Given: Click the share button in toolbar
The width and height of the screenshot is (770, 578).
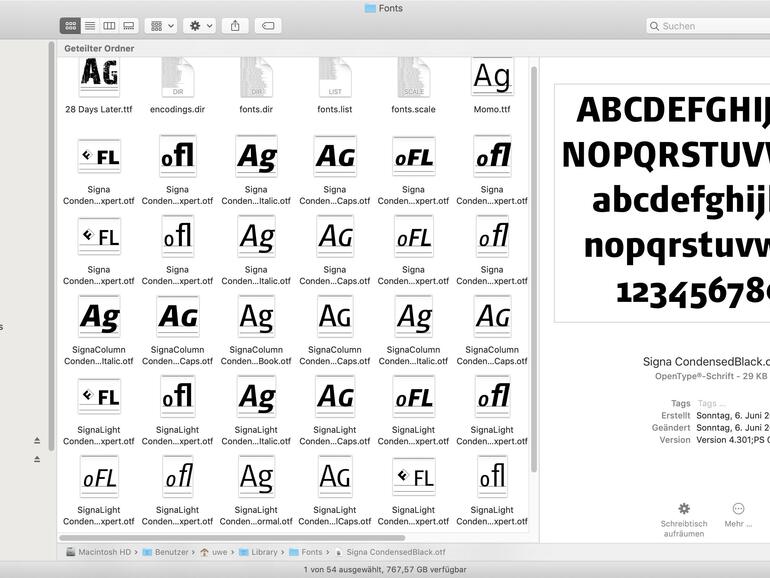Looking at the screenshot, I should 235,25.
